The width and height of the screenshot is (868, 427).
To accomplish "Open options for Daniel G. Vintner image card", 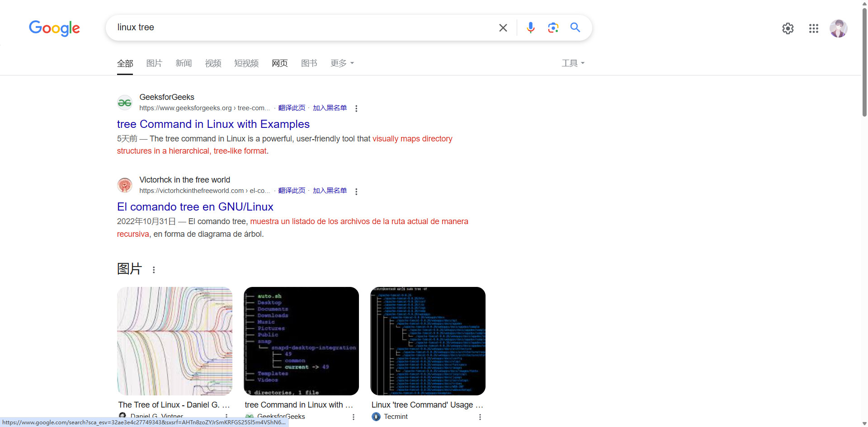I will 226,417.
